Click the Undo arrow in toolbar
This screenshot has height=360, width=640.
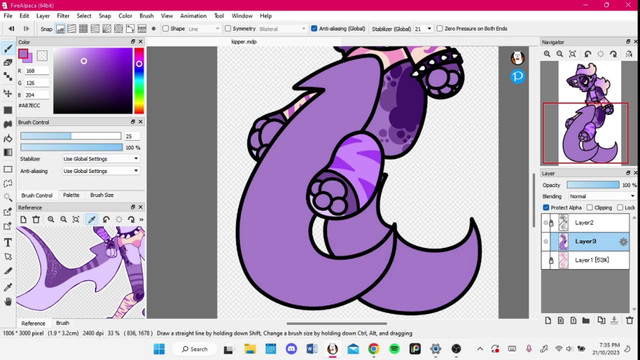[11, 29]
